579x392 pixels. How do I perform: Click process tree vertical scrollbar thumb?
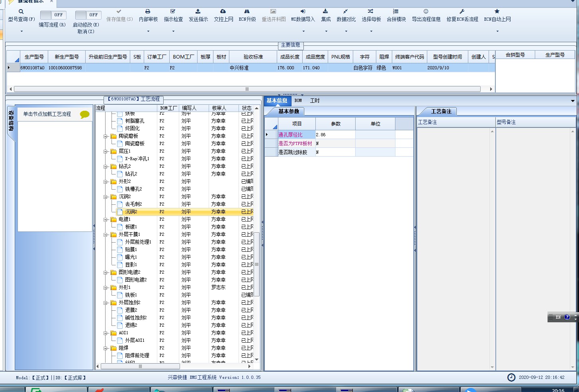point(257,264)
